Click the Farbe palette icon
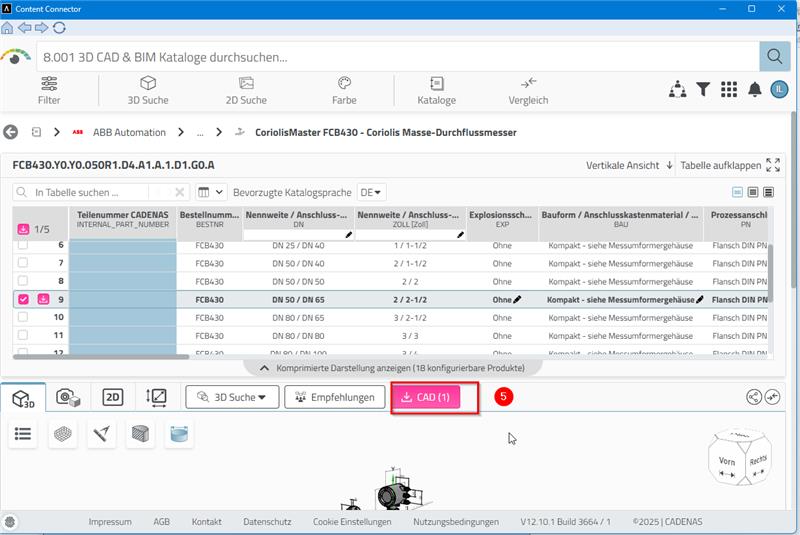800x535 pixels. (343, 90)
